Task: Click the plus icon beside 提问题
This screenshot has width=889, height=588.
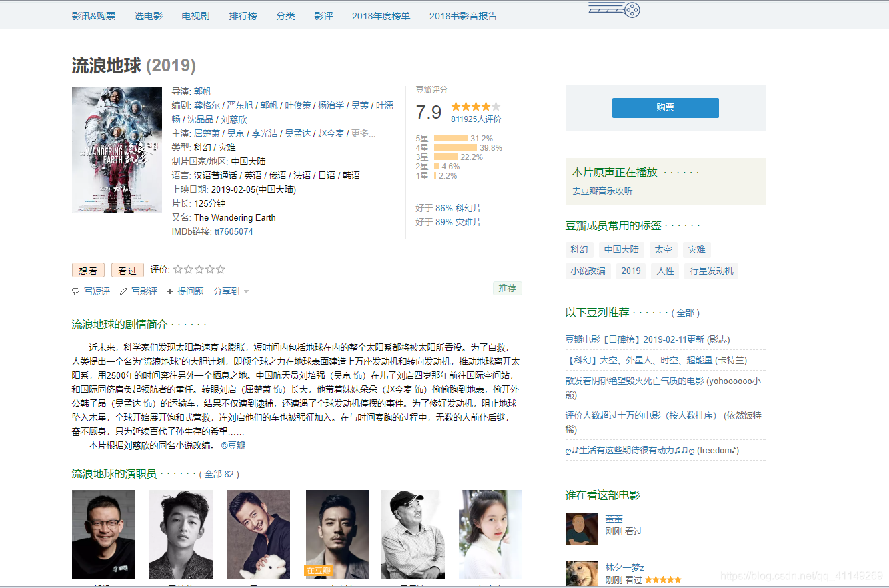Action: tap(170, 291)
